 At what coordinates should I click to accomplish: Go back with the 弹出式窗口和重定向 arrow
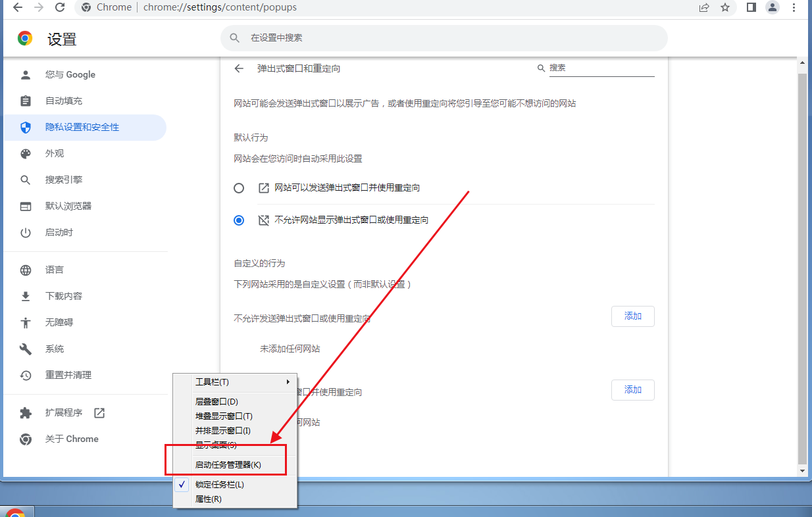pos(239,68)
